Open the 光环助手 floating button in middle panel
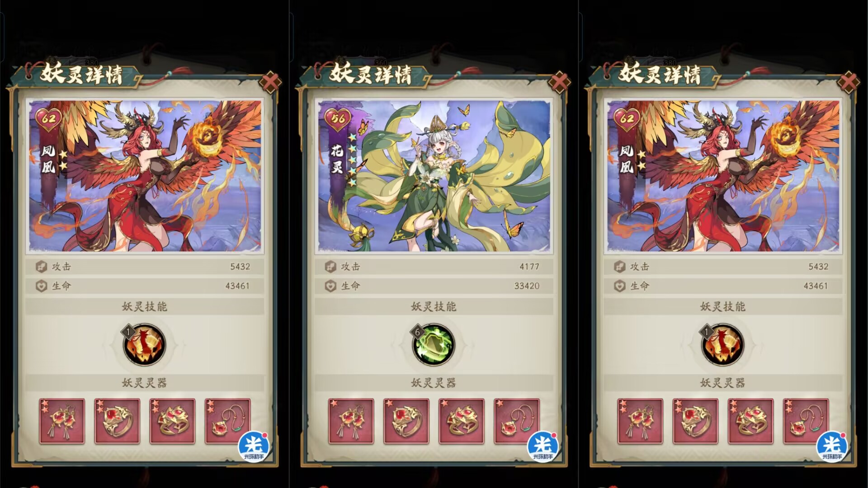The height and width of the screenshot is (488, 868). pos(542,446)
